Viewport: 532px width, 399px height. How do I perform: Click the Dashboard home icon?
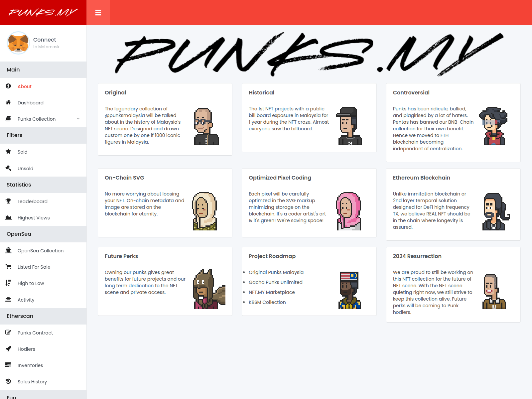8,102
